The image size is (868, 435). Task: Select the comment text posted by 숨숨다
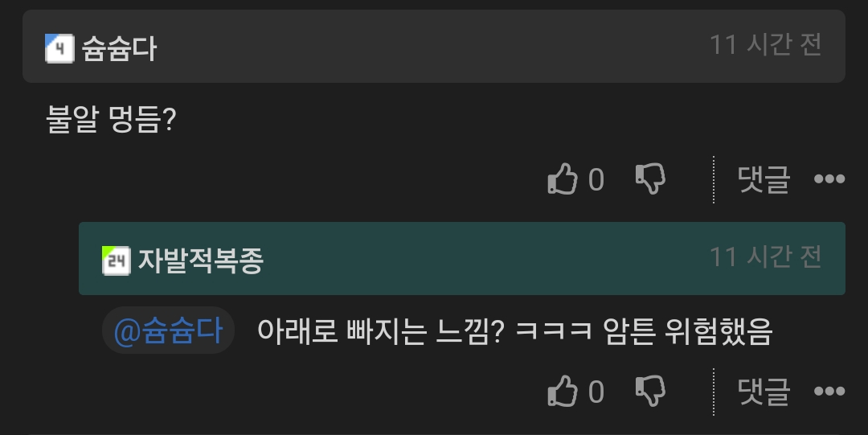[111, 119]
